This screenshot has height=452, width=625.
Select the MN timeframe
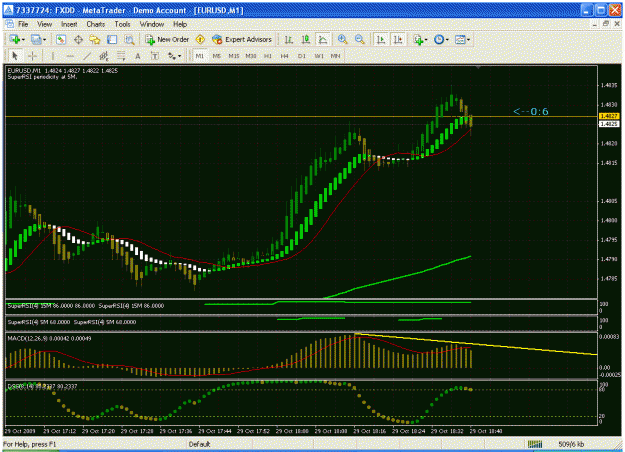[335, 56]
